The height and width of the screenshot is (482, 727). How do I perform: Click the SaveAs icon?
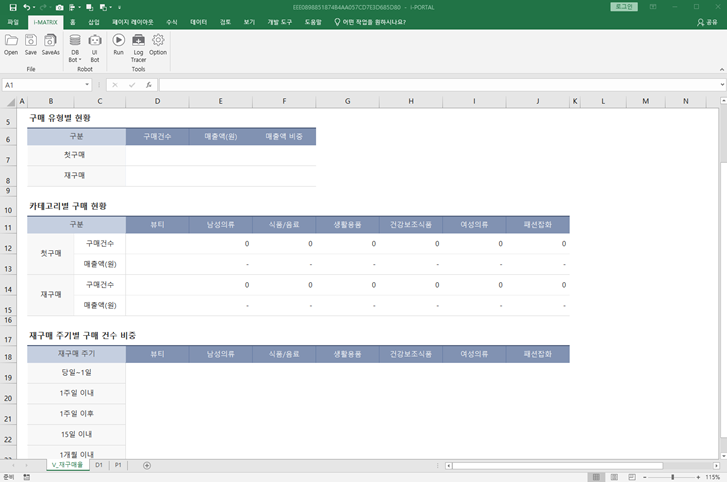[51, 43]
